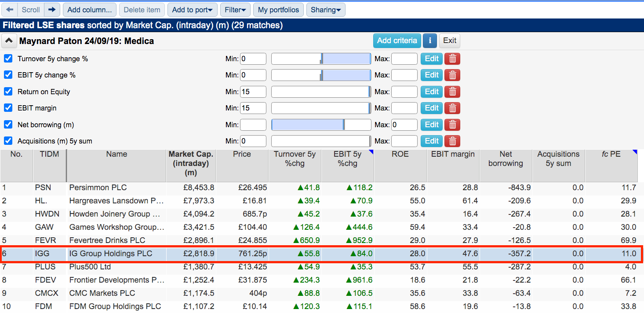Open the Add to port dropdown
644x313 pixels.
[193, 10]
